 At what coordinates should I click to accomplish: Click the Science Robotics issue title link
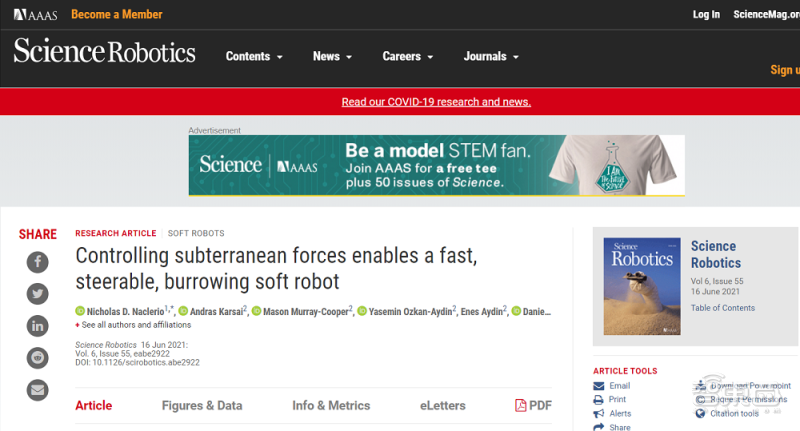716,255
